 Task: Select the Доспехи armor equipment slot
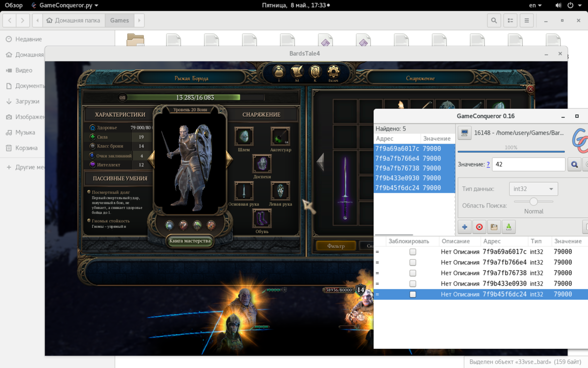[x=262, y=163]
